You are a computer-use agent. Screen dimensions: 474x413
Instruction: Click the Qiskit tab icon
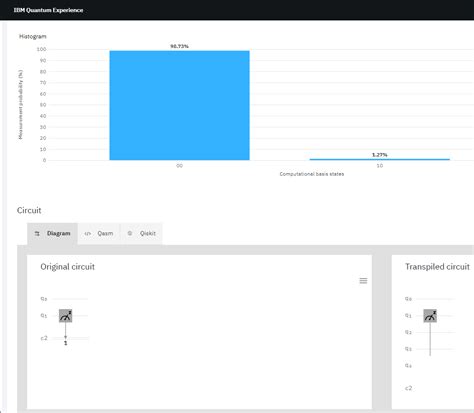click(x=130, y=233)
